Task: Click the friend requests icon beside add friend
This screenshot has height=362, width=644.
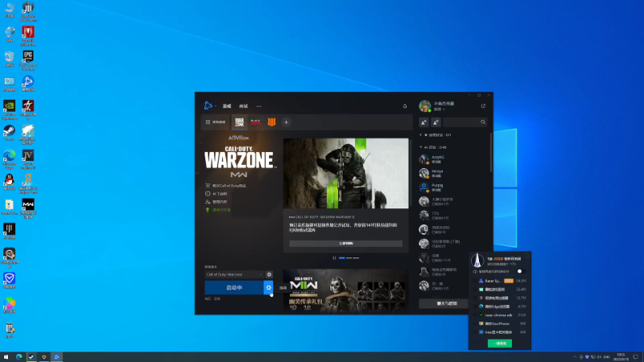Action: [436, 122]
